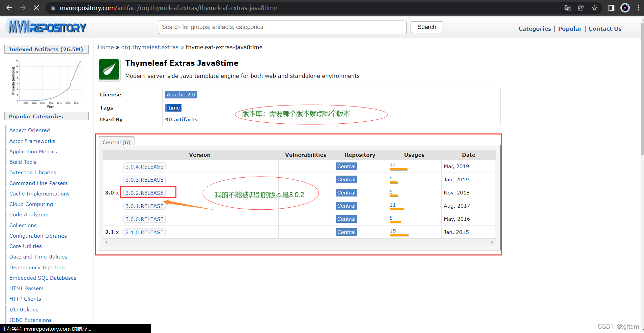This screenshot has width=644, height=333.
Task: Open Application Metrics category
Action: 33,151
